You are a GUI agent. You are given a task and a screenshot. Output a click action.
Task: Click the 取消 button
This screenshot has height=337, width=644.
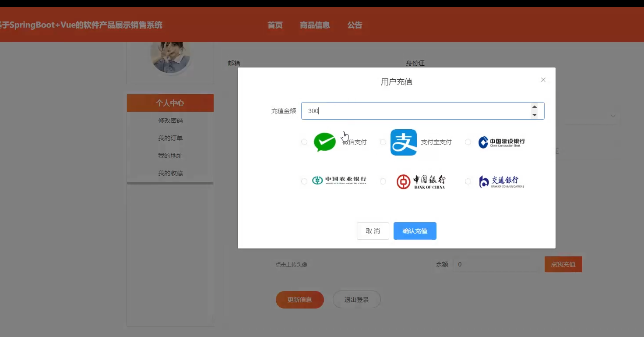point(373,231)
